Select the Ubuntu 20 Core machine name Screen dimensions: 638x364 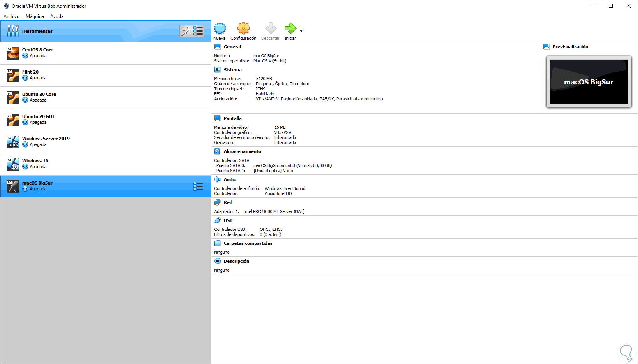pyautogui.click(x=39, y=94)
